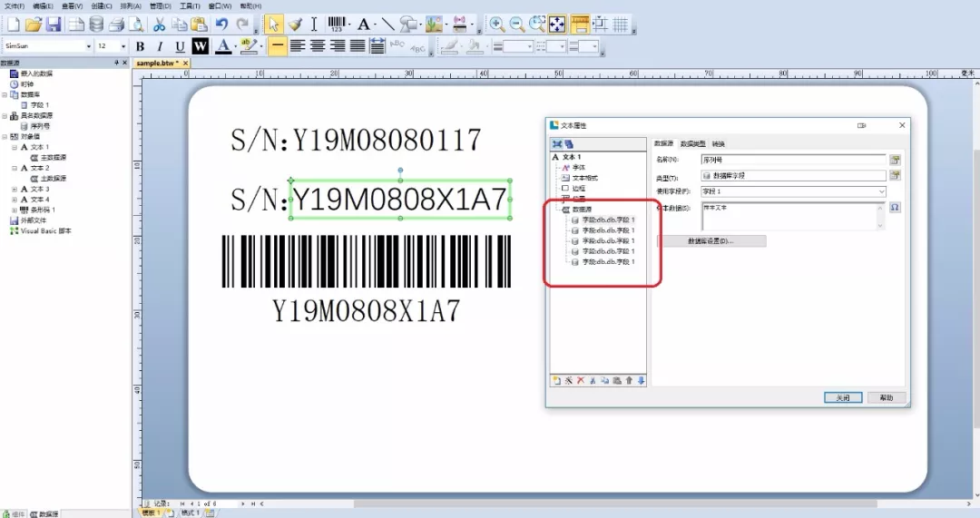
Task: Expand the 文本 3 tree node
Action: tap(15, 189)
